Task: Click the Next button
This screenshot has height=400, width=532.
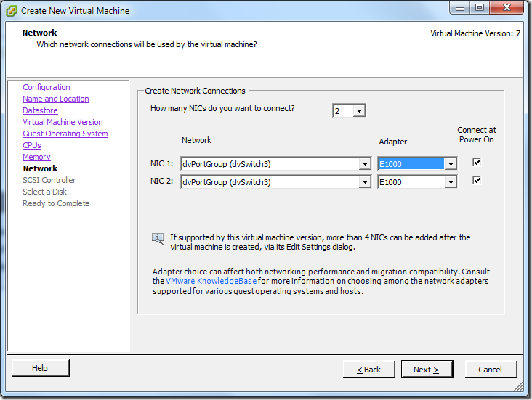Action: [x=427, y=370]
